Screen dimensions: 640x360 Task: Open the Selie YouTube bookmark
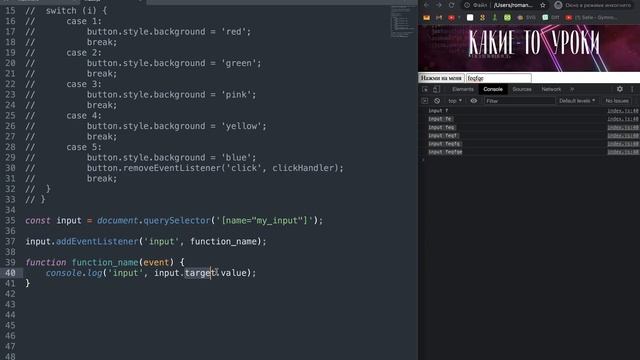[591, 18]
